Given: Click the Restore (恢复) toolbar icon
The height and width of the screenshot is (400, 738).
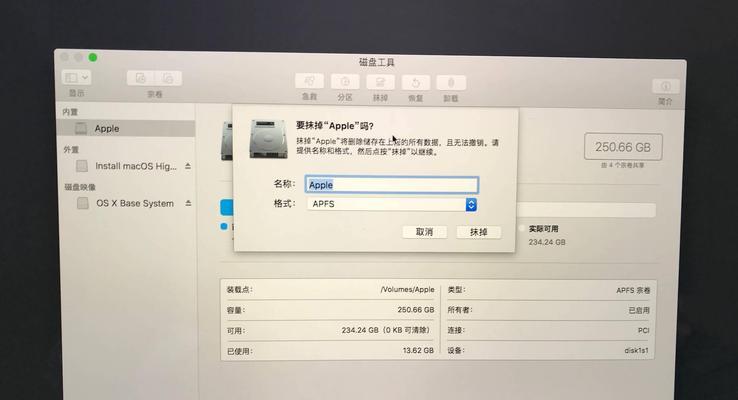Looking at the screenshot, I should [416, 83].
